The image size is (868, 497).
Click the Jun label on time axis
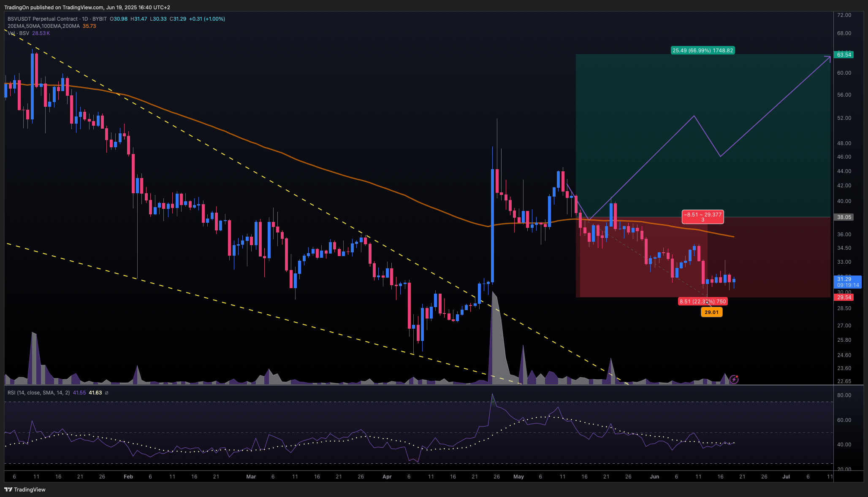(654, 477)
